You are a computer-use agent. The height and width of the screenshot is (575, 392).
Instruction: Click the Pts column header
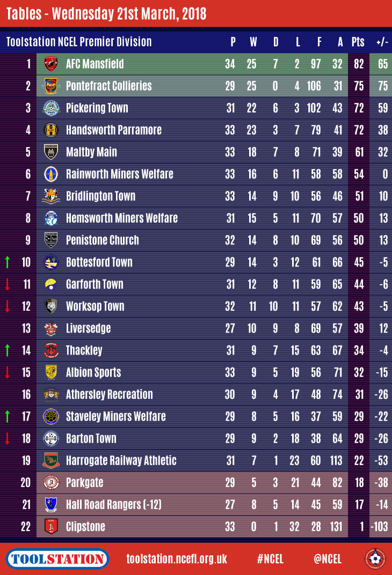358,42
